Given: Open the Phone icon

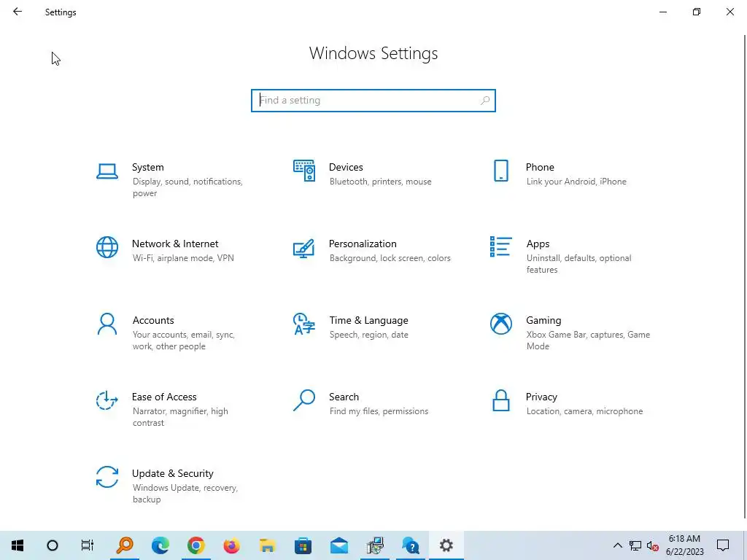Looking at the screenshot, I should click(500, 171).
